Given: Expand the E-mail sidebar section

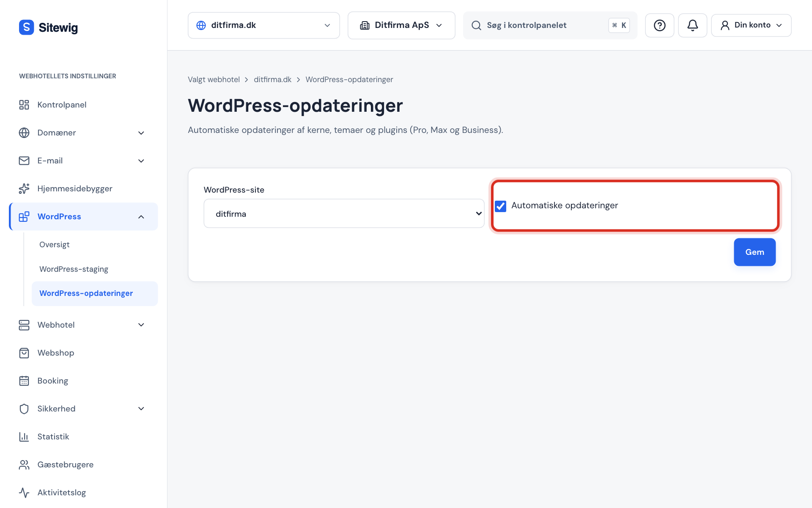Looking at the screenshot, I should [x=141, y=161].
